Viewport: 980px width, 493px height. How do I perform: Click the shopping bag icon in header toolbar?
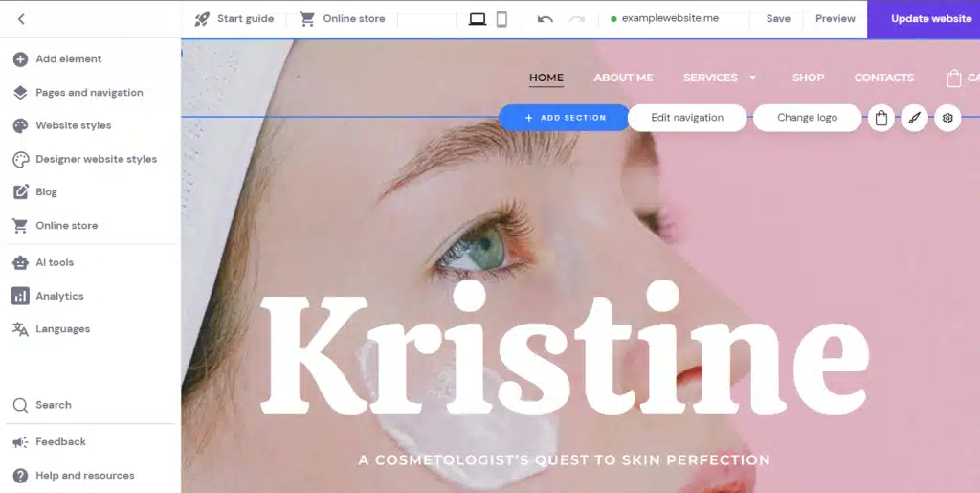click(x=881, y=118)
